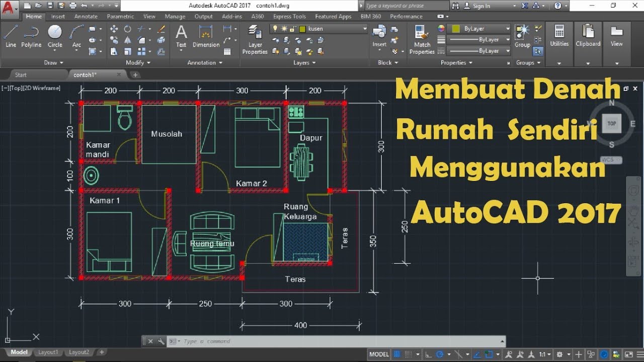
Task: Expand the Layers panel
Action: pos(304,63)
